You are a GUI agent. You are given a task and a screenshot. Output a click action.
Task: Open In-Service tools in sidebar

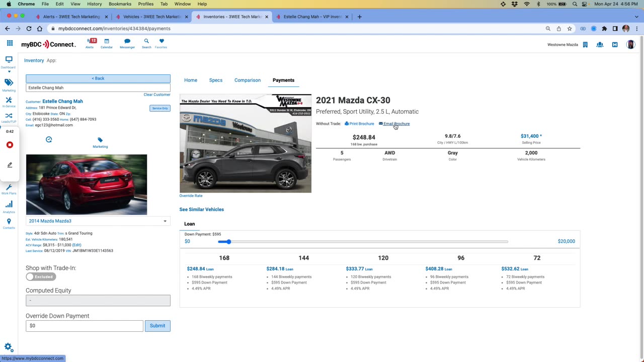[x=9, y=102]
